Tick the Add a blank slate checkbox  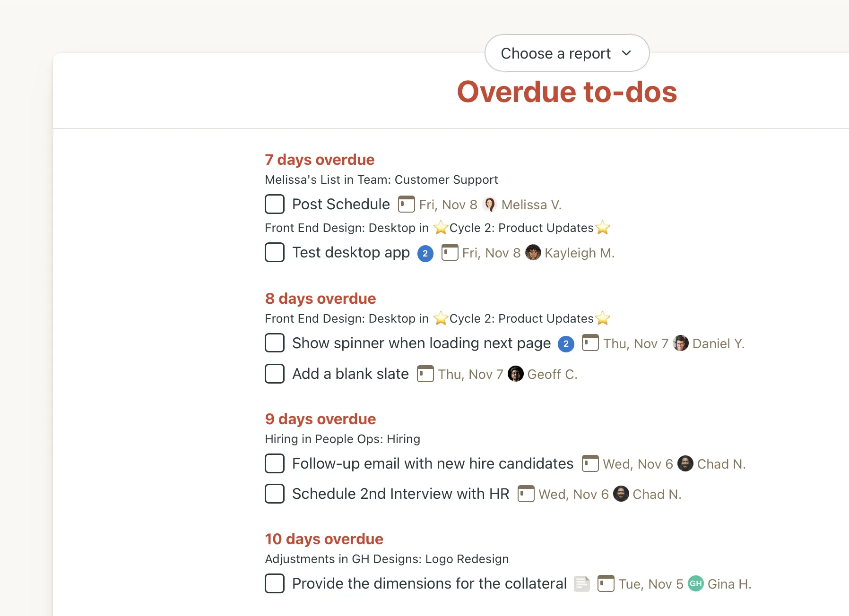tap(275, 374)
